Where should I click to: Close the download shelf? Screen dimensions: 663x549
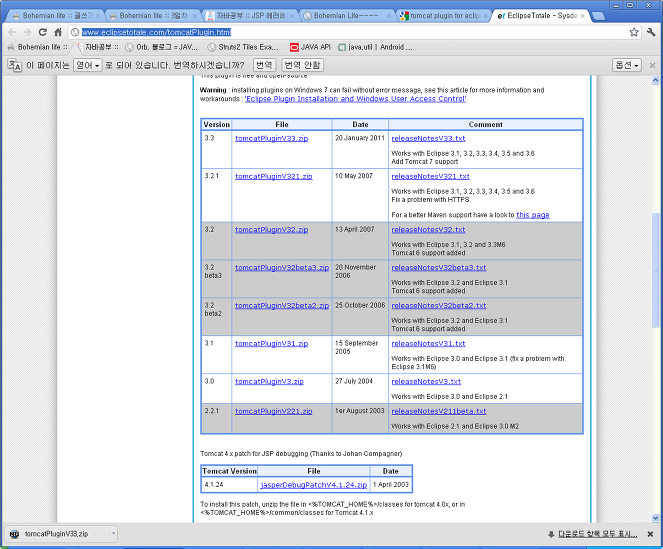[x=650, y=534]
